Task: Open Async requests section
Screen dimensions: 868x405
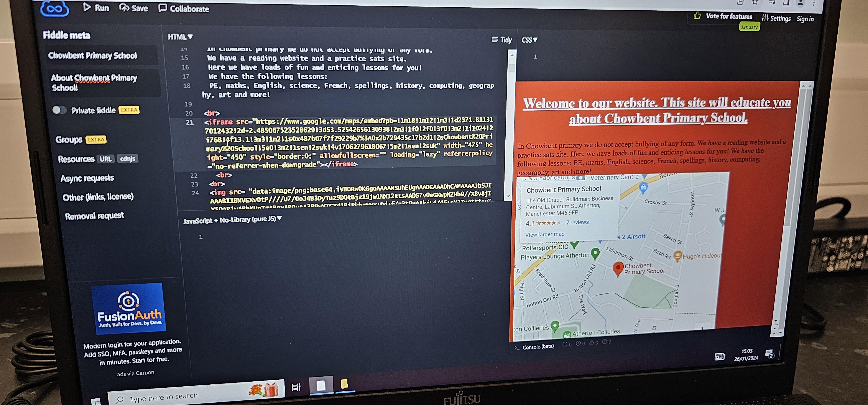Action: point(87,178)
